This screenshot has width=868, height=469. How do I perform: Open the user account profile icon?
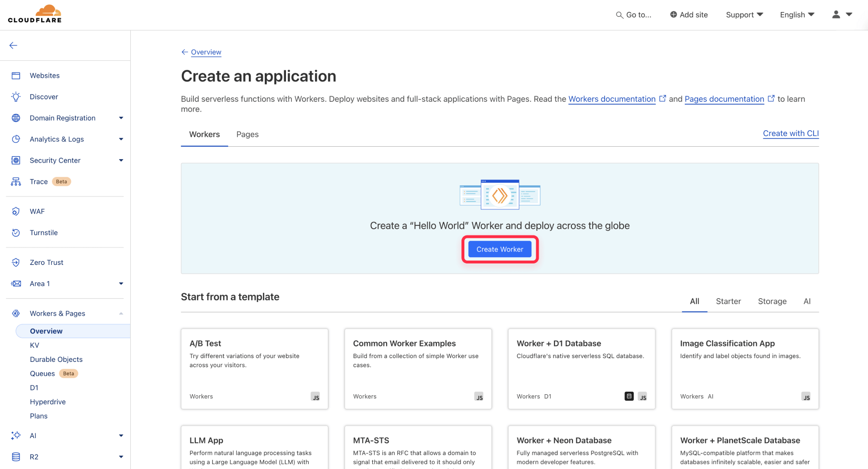pos(836,14)
